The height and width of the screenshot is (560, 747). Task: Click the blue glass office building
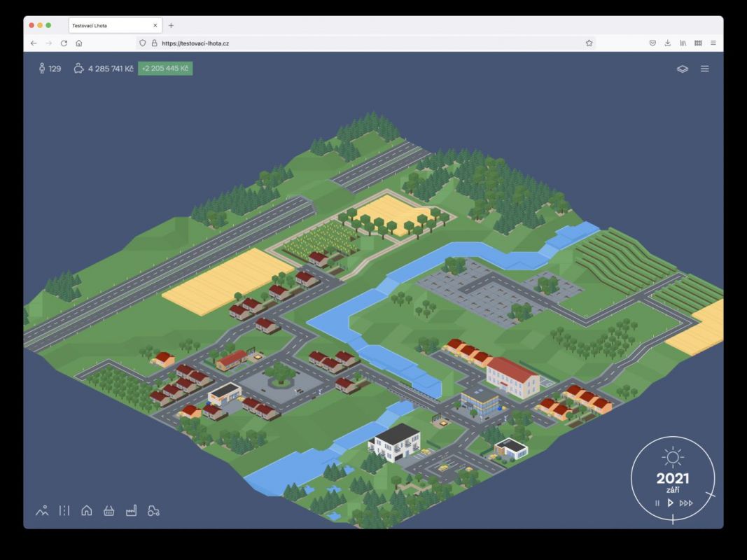pyautogui.click(x=480, y=402)
